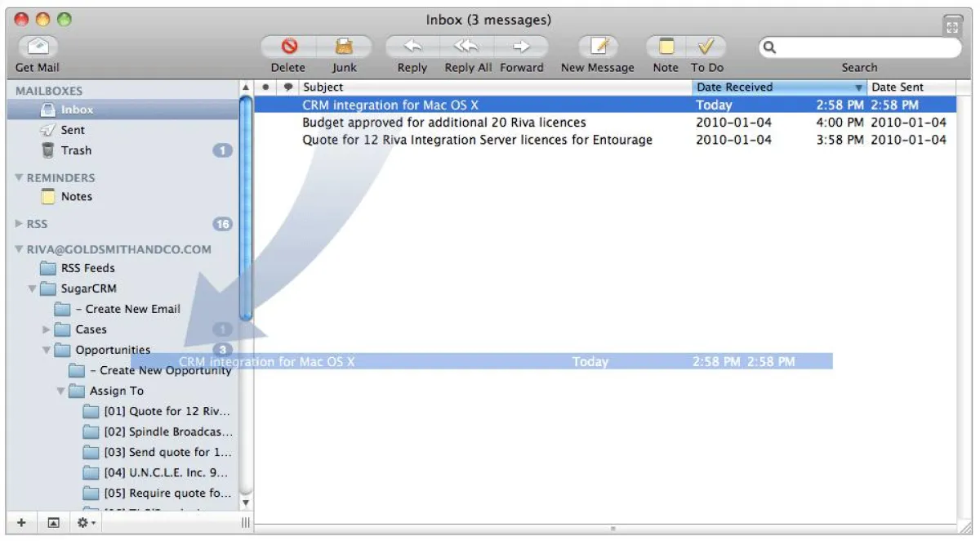Compose a New Message

599,47
